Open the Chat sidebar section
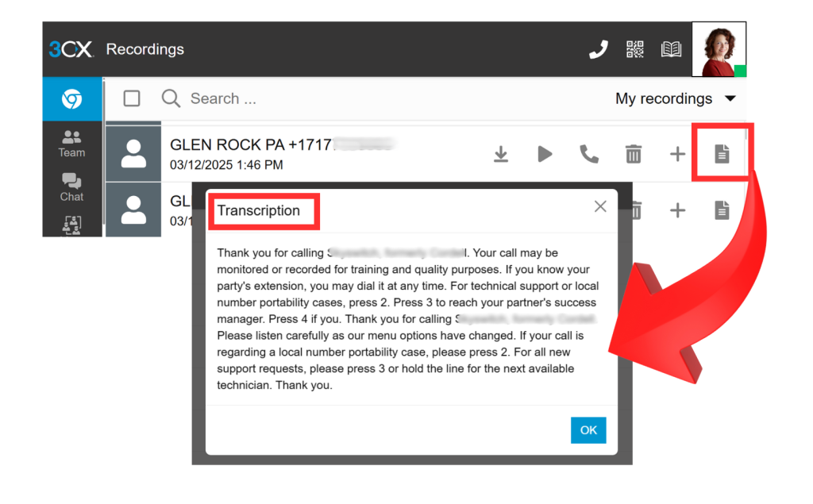Viewport: 813px width, 504px height. pyautogui.click(x=71, y=188)
